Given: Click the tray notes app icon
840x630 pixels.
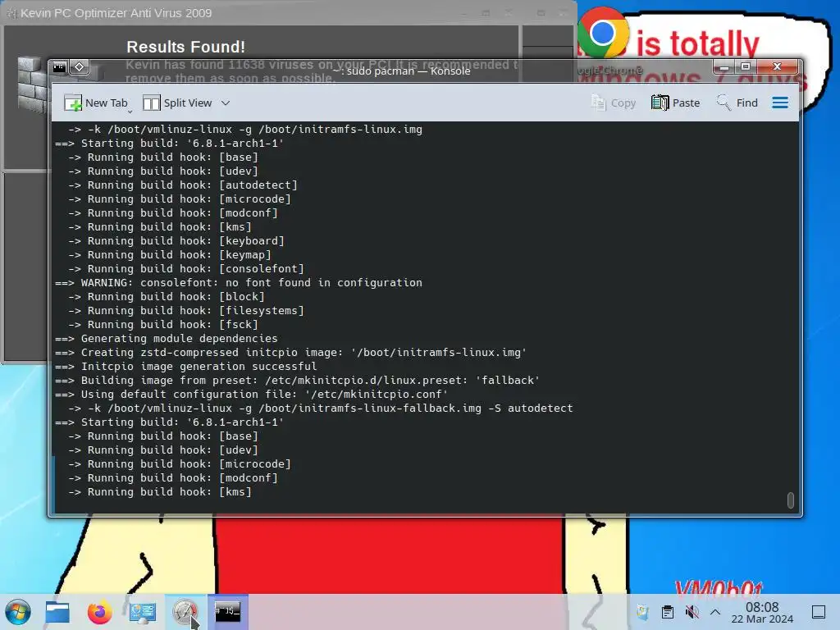Looking at the screenshot, I should click(642, 612).
